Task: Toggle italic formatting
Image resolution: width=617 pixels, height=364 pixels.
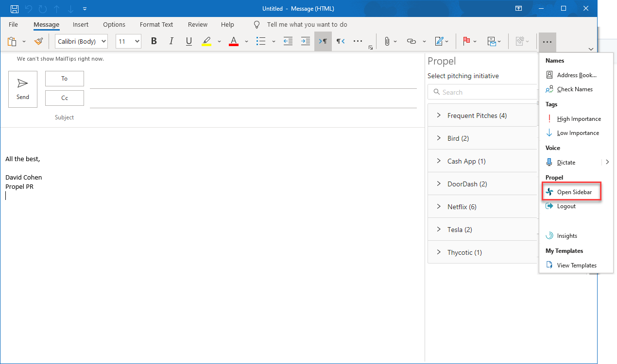Action: coord(171,42)
